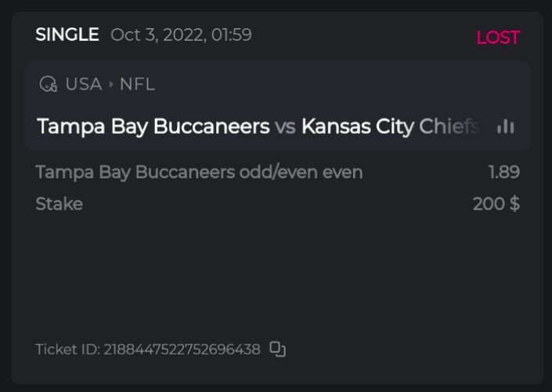Click the football helmet sport icon
Screen dimensions: 552x392
tap(48, 85)
